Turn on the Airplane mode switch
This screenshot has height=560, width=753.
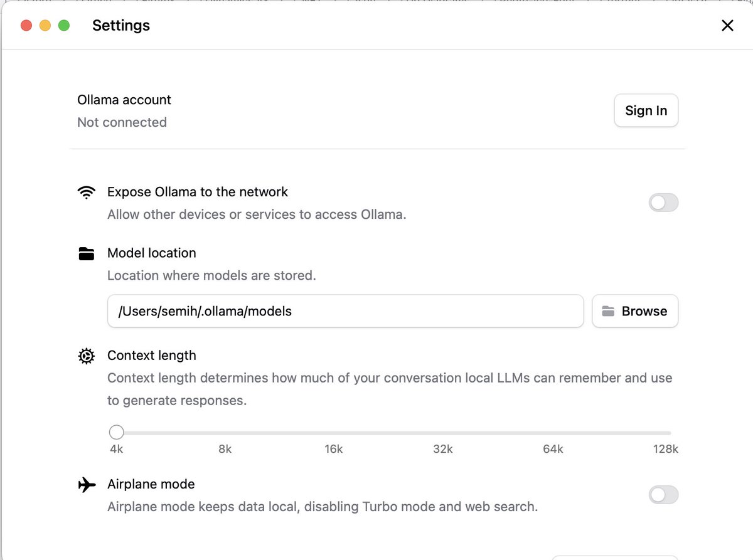pos(663,495)
